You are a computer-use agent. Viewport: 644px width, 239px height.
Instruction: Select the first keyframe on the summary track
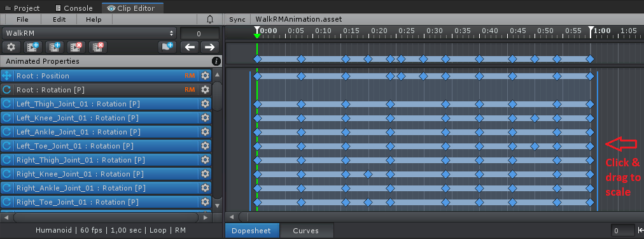tap(257, 59)
